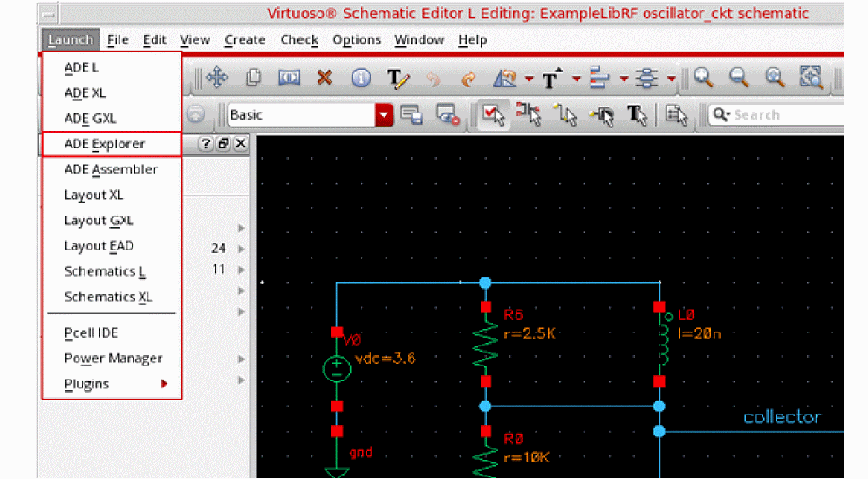The height and width of the screenshot is (479, 868).
Task: Open the Check menu
Action: tap(299, 40)
